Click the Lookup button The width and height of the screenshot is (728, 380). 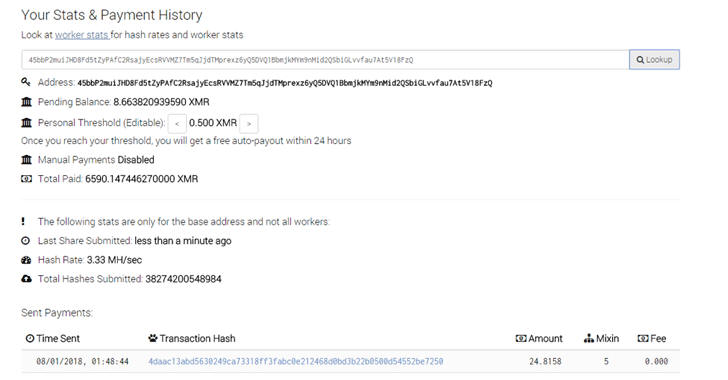pos(654,59)
